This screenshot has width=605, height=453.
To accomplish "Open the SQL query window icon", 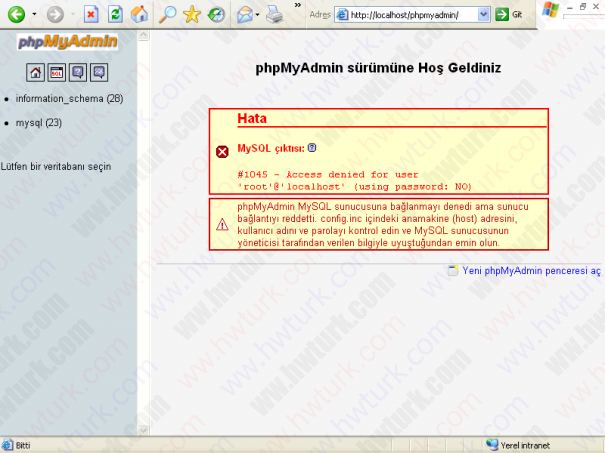I will pyautogui.click(x=57, y=72).
